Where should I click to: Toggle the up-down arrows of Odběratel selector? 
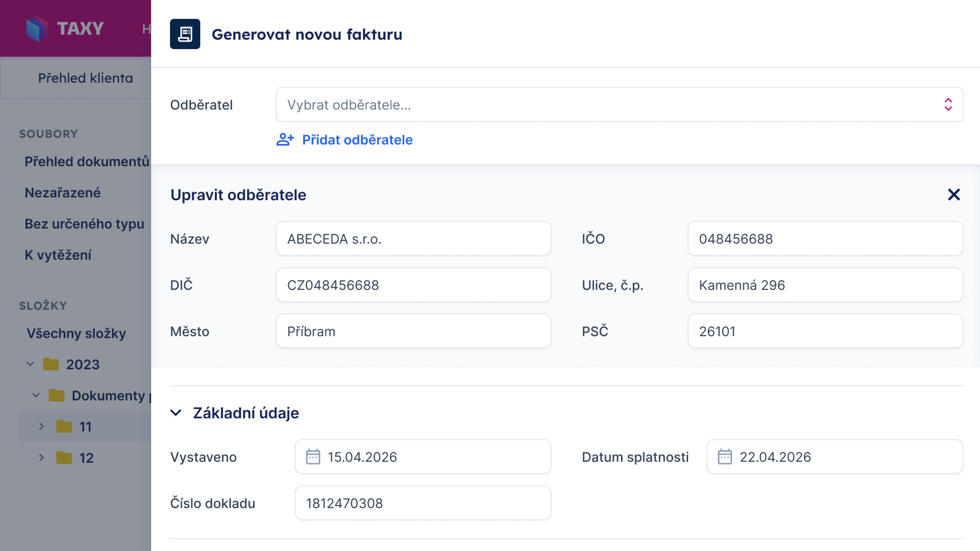click(x=948, y=105)
